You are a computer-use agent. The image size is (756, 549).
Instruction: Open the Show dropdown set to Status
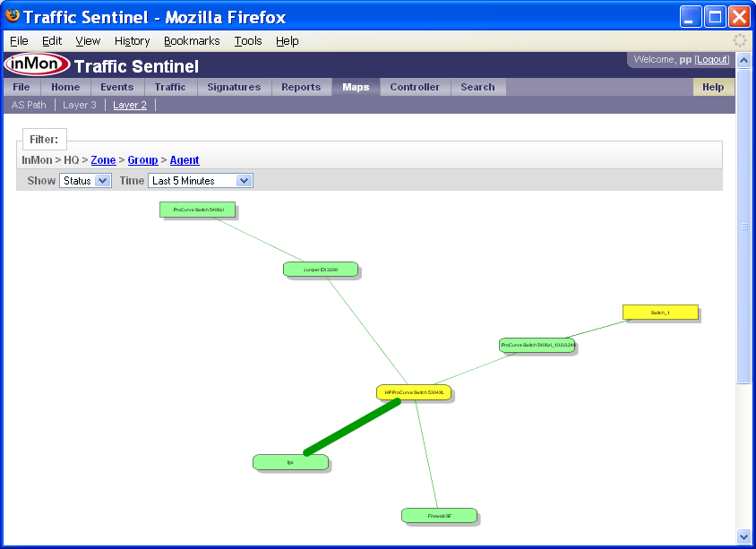[x=85, y=181]
